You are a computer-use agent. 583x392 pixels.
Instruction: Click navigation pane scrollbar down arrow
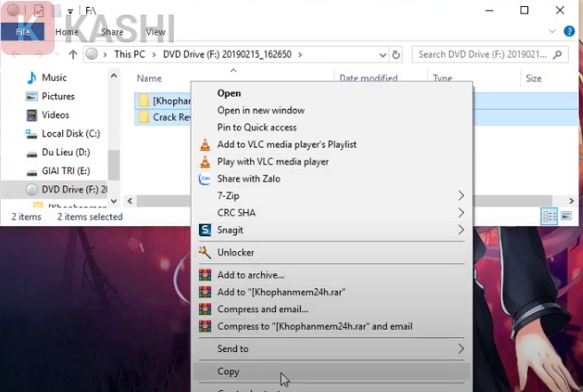click(x=114, y=201)
